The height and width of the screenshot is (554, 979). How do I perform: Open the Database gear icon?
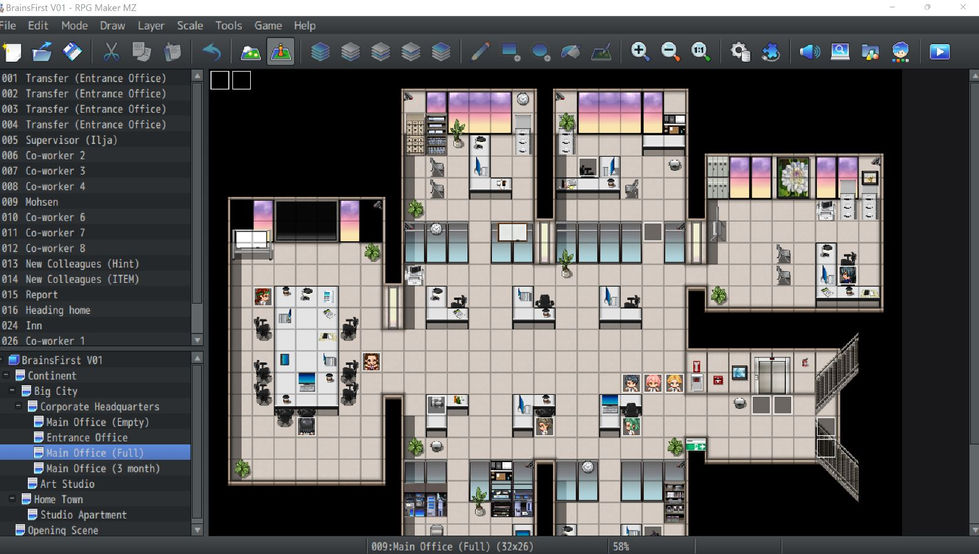(740, 52)
